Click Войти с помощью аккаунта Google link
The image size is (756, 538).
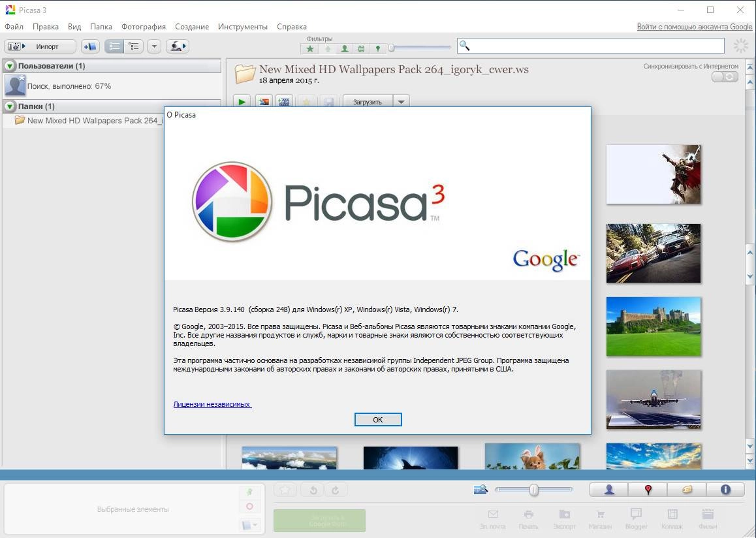[x=694, y=27]
